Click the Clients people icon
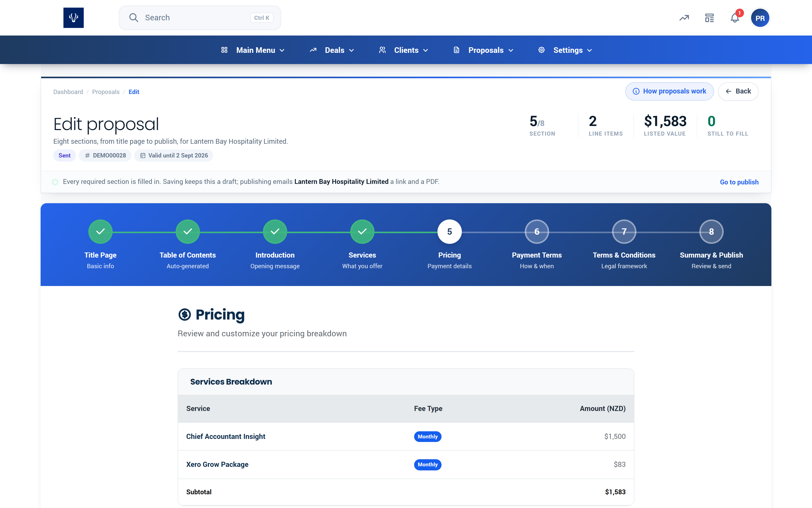This screenshot has width=812, height=508. tap(382, 50)
